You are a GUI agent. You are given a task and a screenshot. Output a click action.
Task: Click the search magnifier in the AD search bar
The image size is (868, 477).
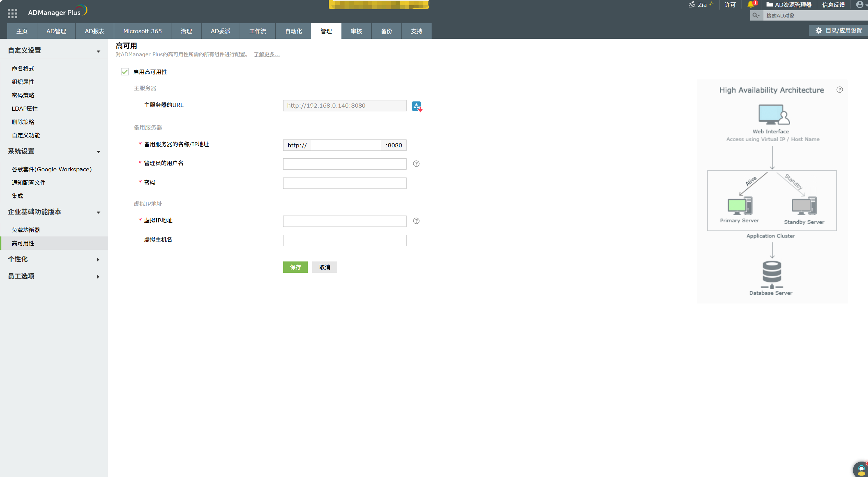[x=756, y=15]
